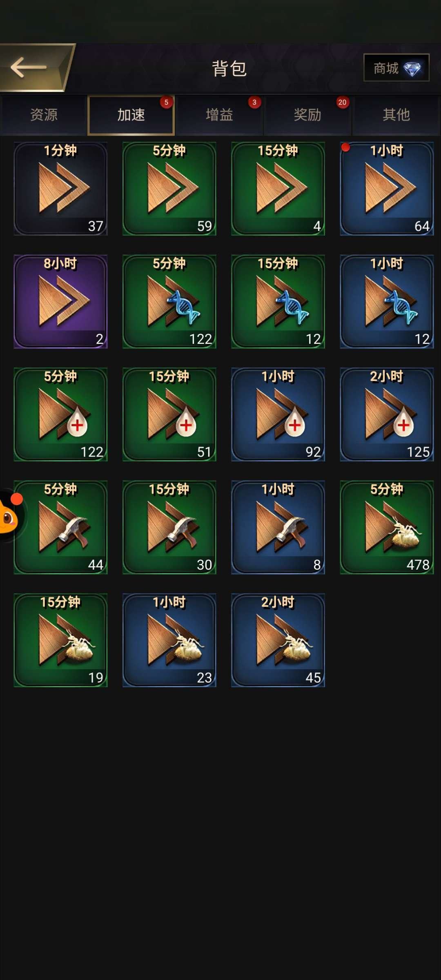
Task: Open the floating orange mascot assistant
Action: (10, 515)
